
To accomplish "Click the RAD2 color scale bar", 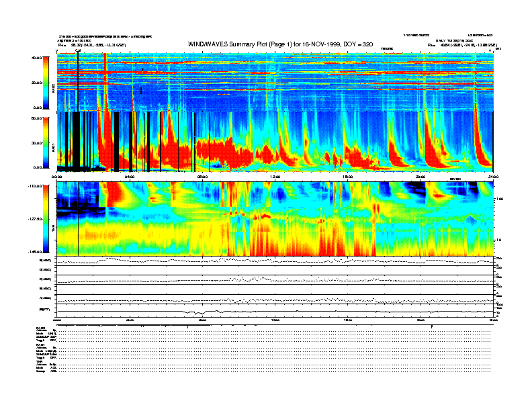I will point(46,83).
